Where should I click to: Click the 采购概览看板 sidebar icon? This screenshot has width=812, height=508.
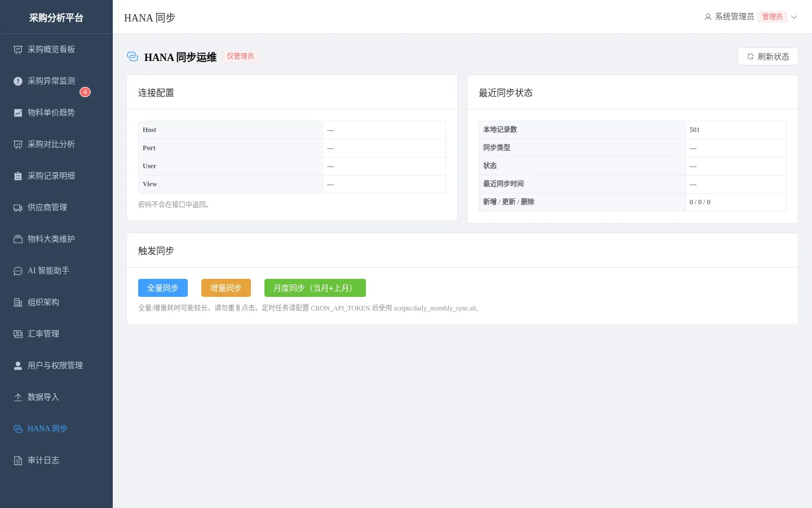[18, 50]
